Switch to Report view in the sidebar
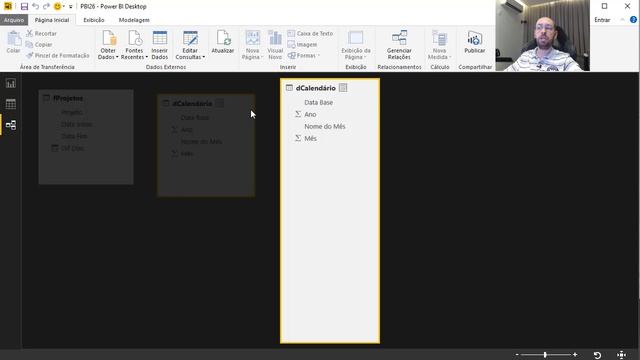This screenshot has width=640, height=360. [x=11, y=83]
